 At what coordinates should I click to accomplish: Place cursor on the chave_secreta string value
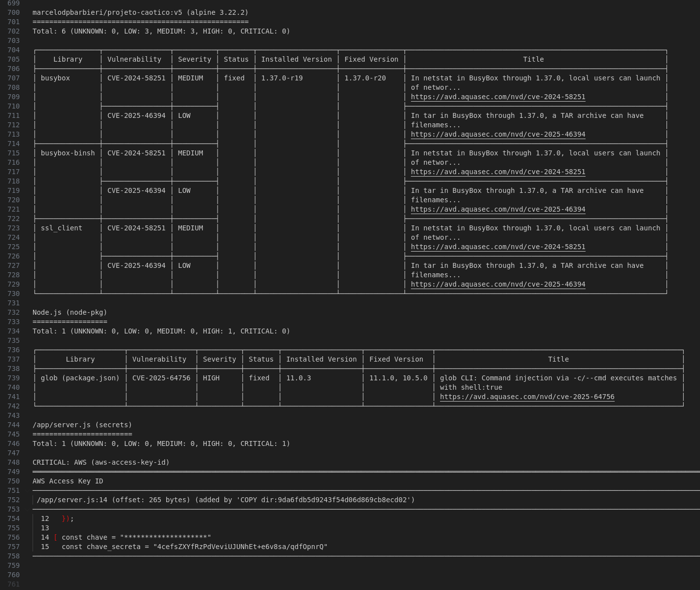click(240, 547)
